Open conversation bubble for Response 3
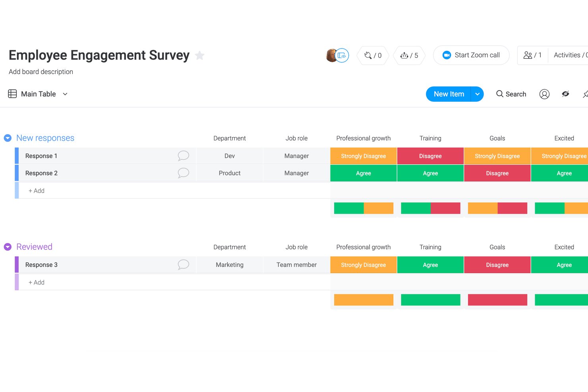This screenshot has width=588, height=392. pyautogui.click(x=183, y=265)
